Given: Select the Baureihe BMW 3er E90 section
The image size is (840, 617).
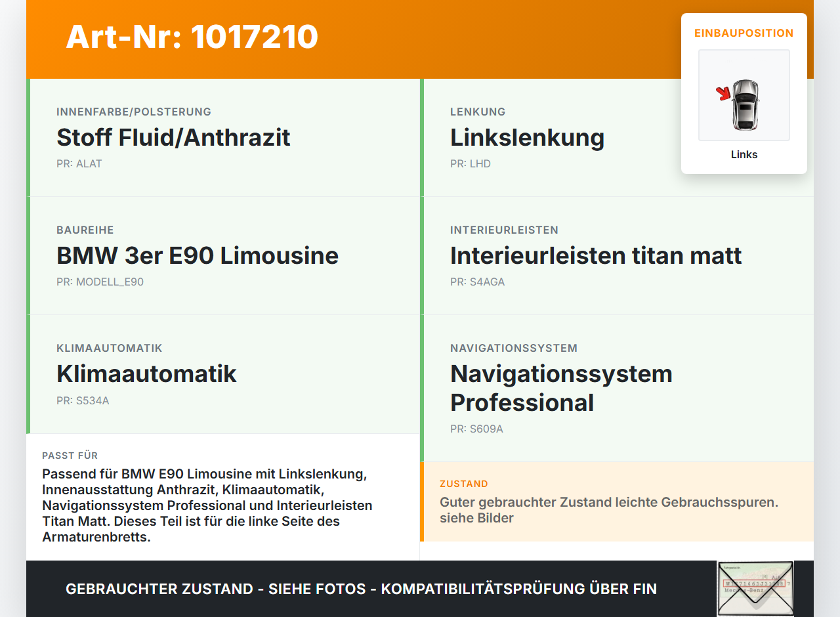Looking at the screenshot, I should point(198,255).
